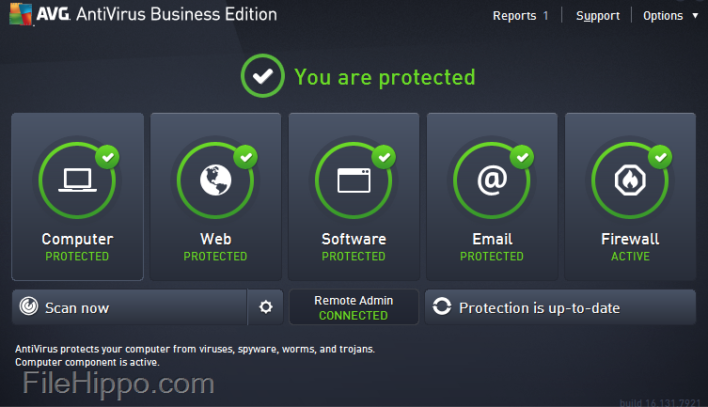Open the Support link
The image size is (708, 407).
coord(598,16)
